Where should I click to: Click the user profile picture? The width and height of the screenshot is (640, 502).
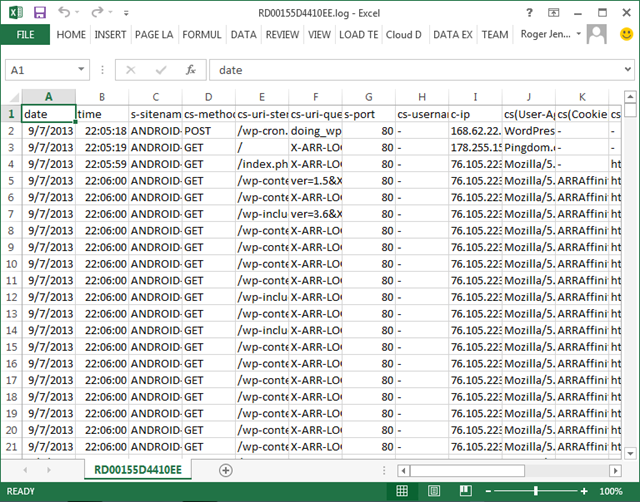click(x=597, y=34)
